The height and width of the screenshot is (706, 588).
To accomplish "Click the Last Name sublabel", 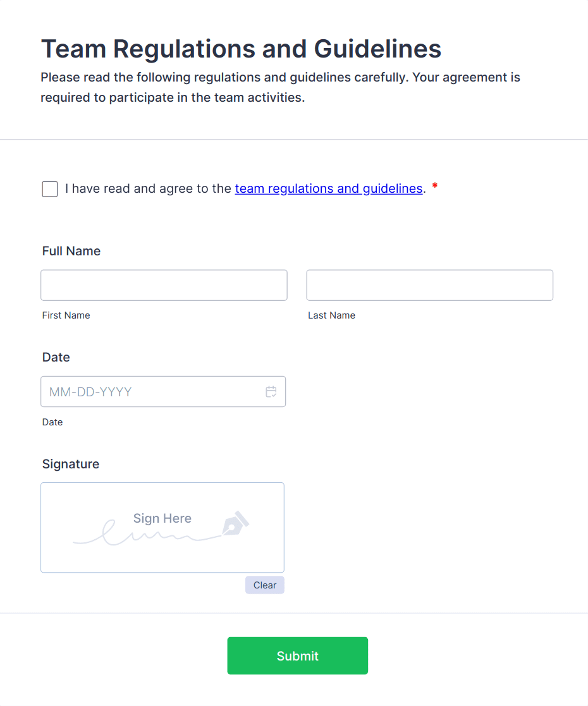I will click(331, 315).
